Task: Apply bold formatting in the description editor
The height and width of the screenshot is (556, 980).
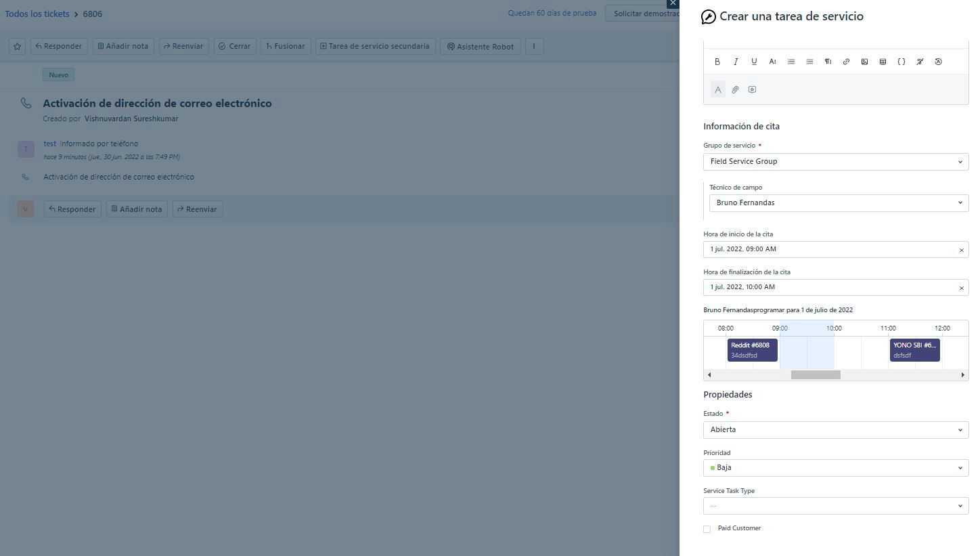Action: coord(717,62)
